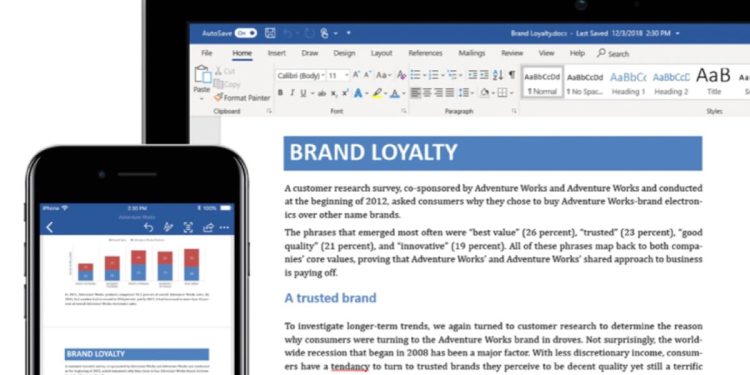
Task: Click Align Right icon
Action: click(439, 93)
